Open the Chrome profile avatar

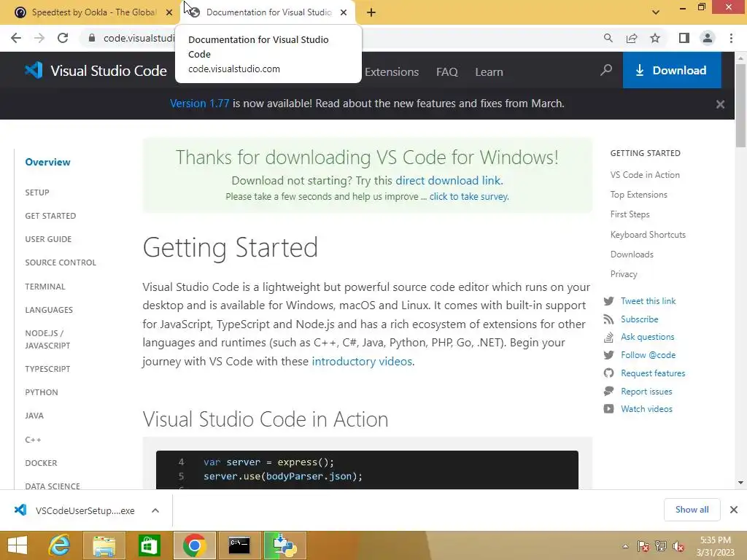(708, 38)
